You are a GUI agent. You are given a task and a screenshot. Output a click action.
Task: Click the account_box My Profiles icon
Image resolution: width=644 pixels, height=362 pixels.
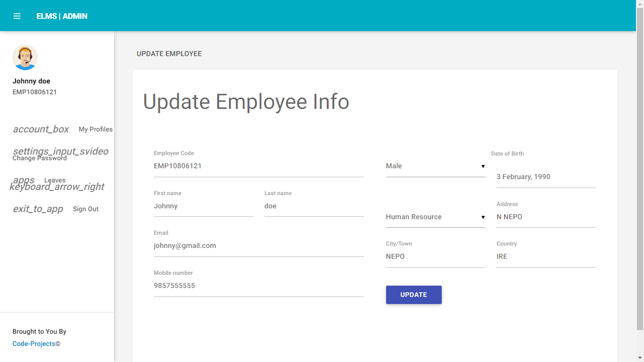pyautogui.click(x=41, y=129)
